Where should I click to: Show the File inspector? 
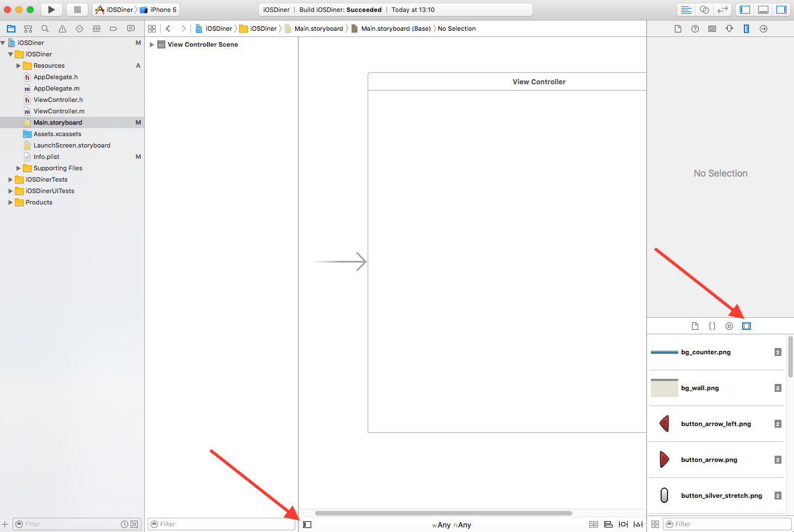pos(678,28)
